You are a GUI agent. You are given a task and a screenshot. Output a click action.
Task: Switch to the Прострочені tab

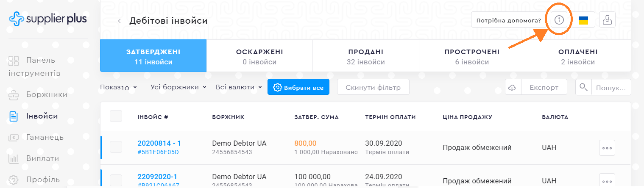[472, 57]
